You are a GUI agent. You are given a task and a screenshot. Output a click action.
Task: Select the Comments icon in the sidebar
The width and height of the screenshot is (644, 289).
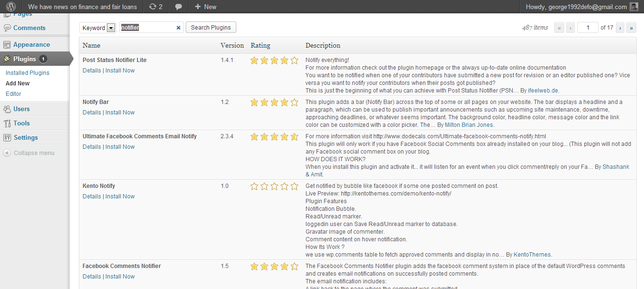point(8,28)
